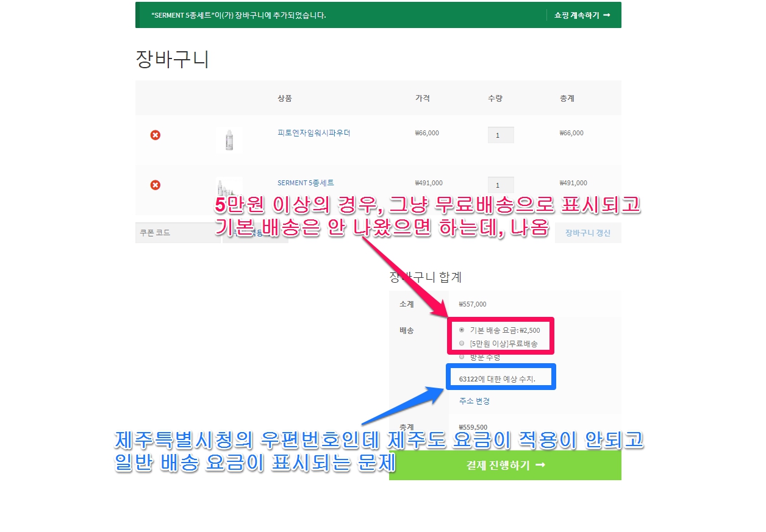Click the 장바구니 page heading
766x532 pixels.
coord(172,60)
